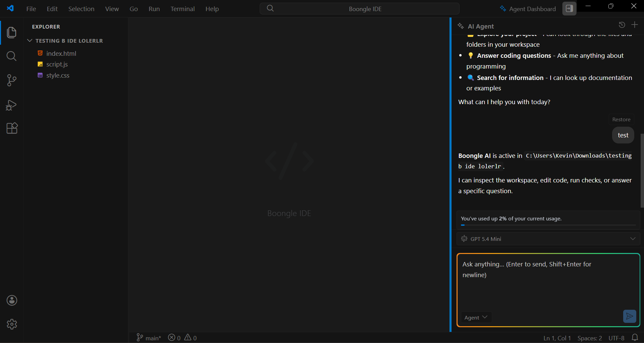Click the search magnifier in command center
This screenshot has height=343, width=644.
[x=270, y=8]
